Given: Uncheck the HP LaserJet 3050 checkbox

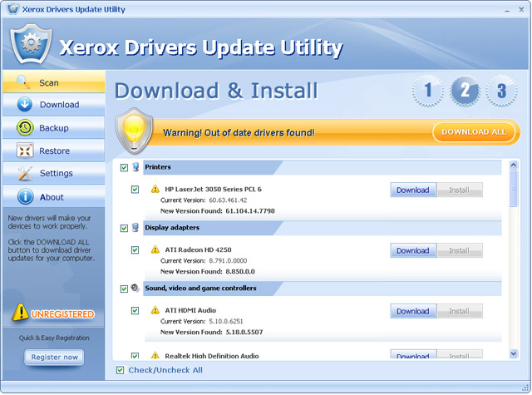Looking at the screenshot, I should [135, 190].
